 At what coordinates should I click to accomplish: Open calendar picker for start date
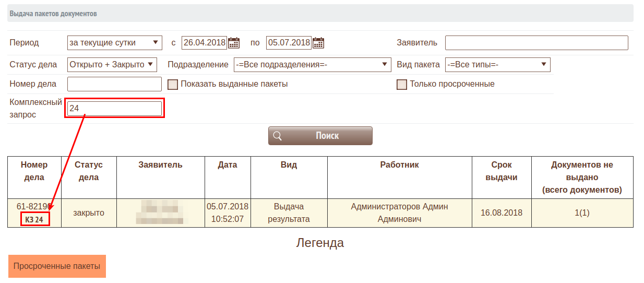pos(234,43)
